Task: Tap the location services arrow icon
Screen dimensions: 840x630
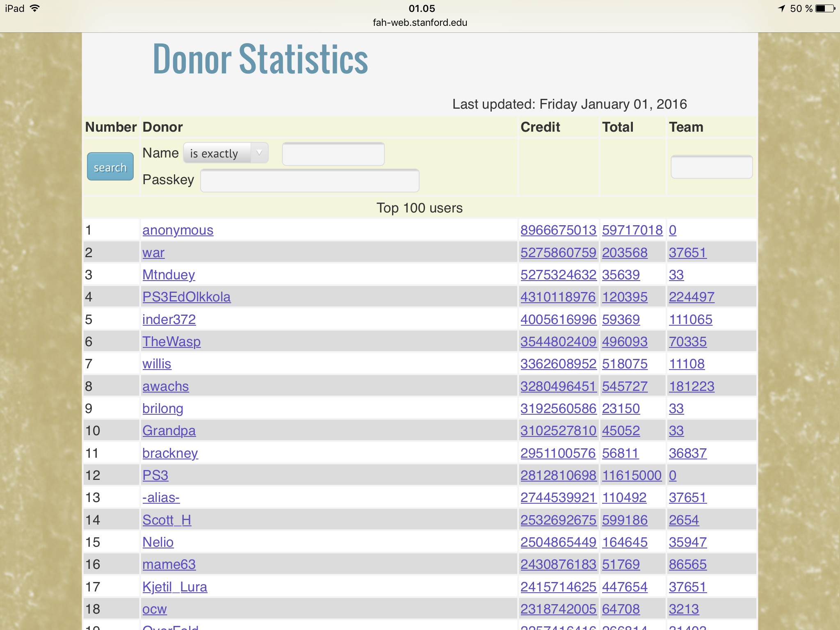Action: tap(782, 9)
